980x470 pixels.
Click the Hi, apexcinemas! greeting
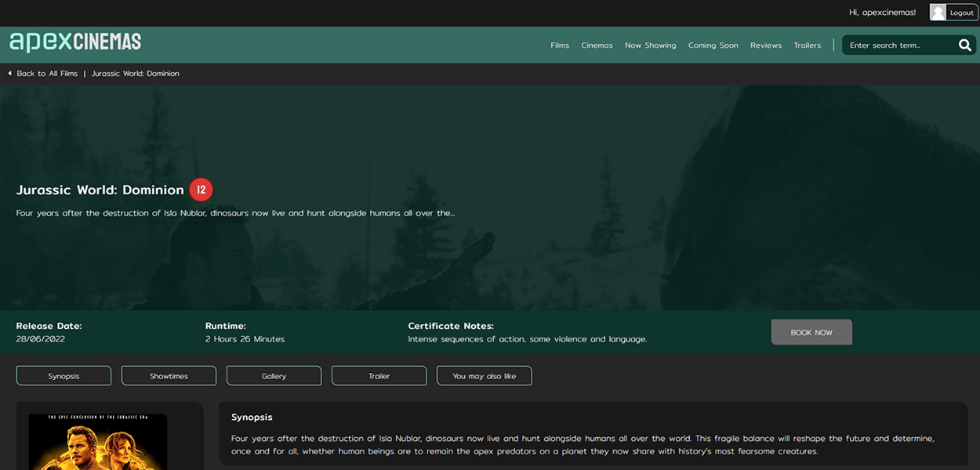tap(882, 13)
